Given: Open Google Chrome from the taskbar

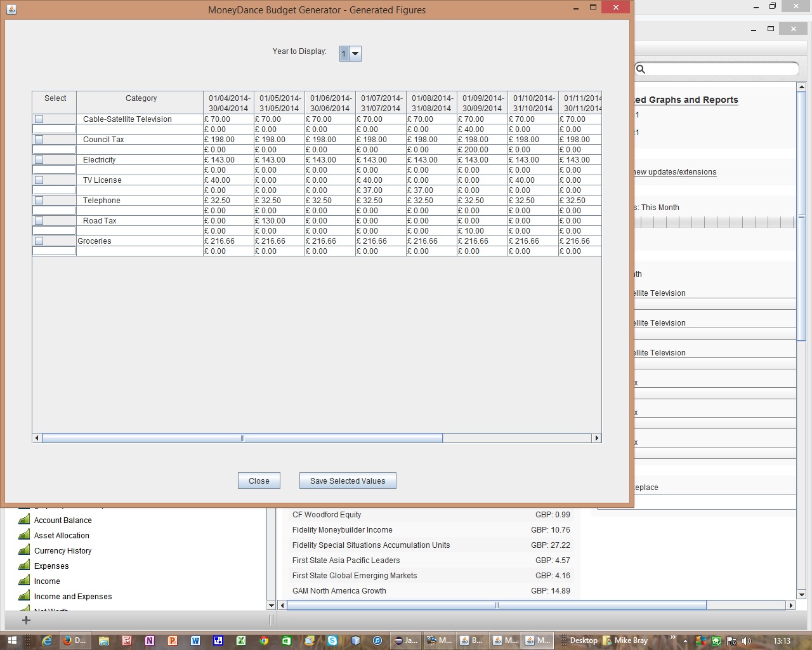Looking at the screenshot, I should [x=264, y=640].
